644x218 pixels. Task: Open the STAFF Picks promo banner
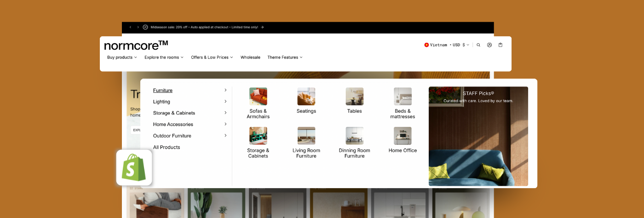[x=478, y=136]
